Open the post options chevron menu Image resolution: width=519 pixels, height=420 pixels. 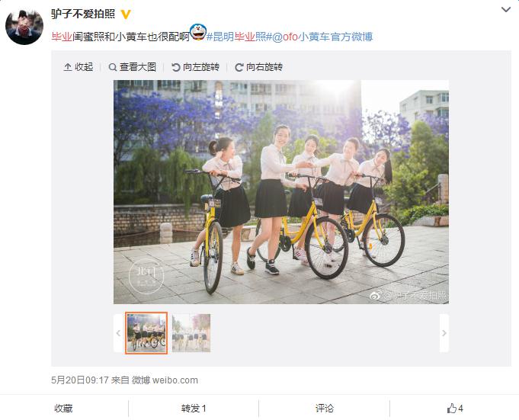[x=505, y=10]
